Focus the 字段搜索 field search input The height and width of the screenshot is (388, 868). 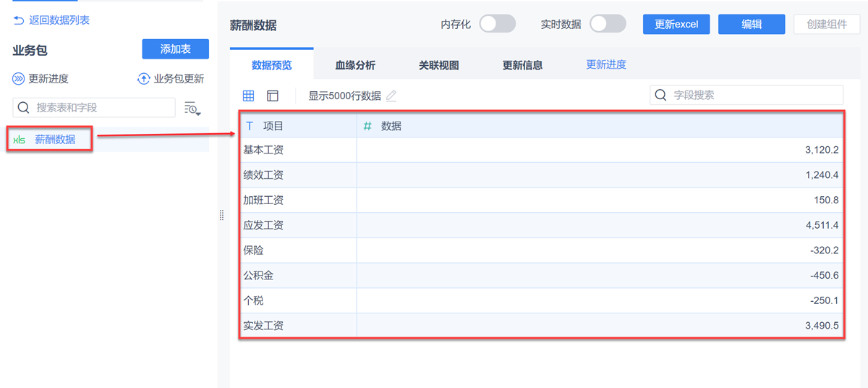pyautogui.click(x=752, y=95)
